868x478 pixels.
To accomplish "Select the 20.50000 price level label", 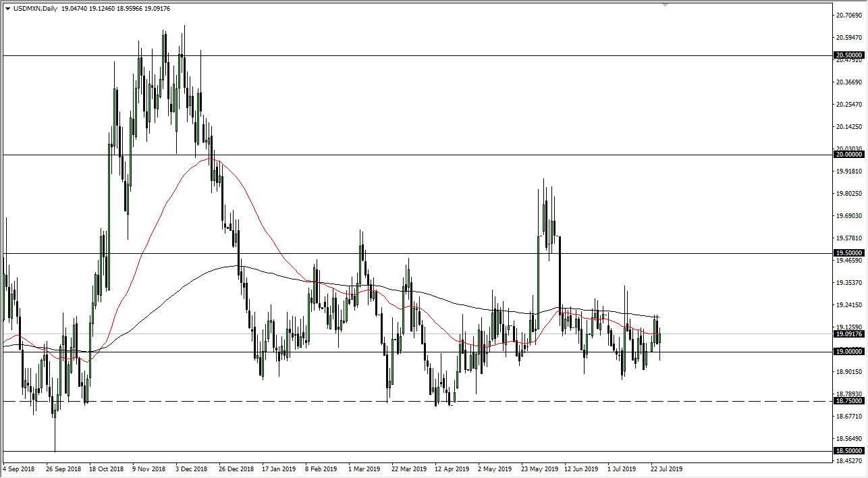I will [848, 55].
